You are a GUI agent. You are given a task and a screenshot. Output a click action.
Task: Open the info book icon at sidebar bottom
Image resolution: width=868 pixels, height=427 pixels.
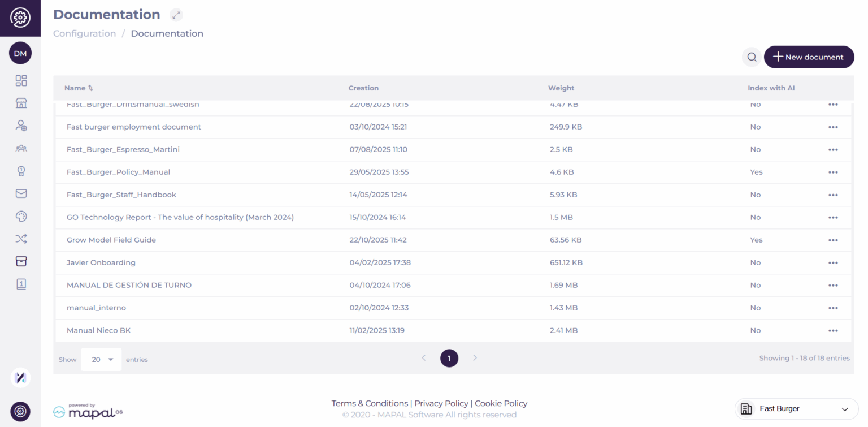21,284
